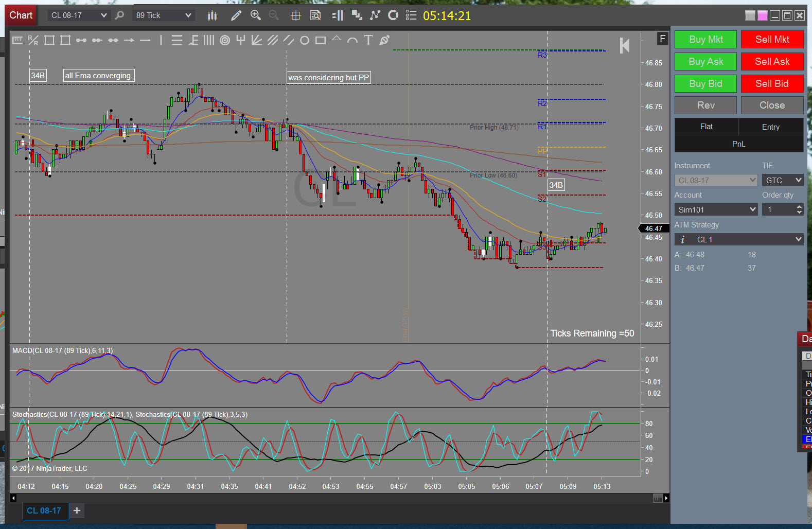Image resolution: width=812 pixels, height=529 pixels.
Task: Click the Sell Ask button
Action: tap(772, 61)
